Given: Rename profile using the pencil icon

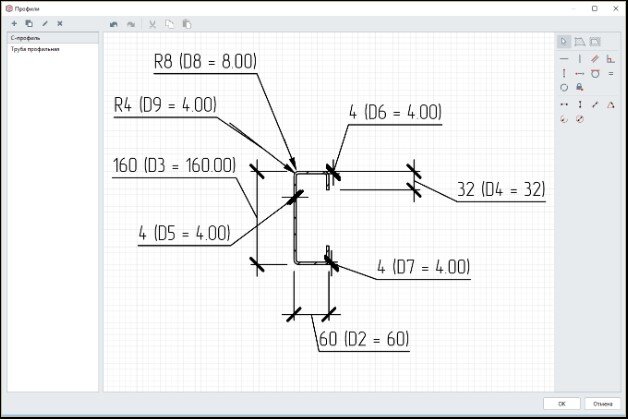Looking at the screenshot, I should [45, 24].
